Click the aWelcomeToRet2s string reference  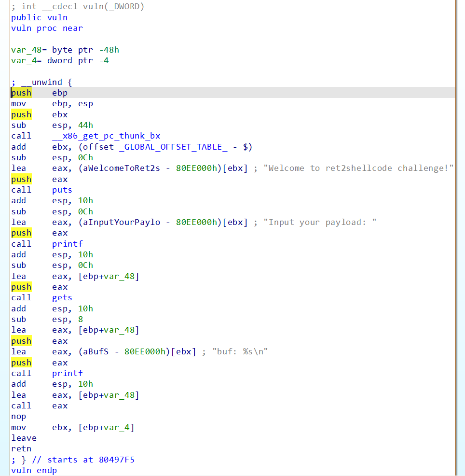pos(122,168)
